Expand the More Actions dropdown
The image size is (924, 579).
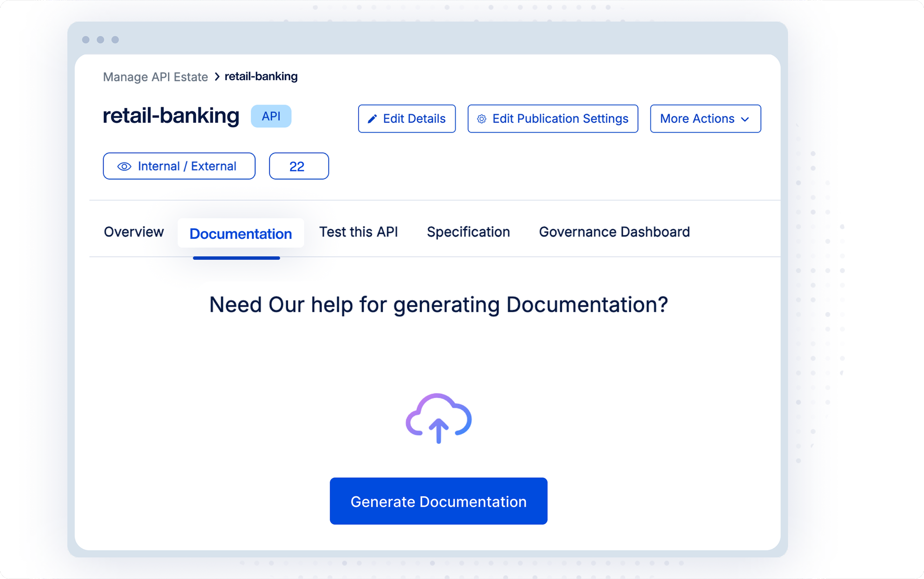click(704, 119)
